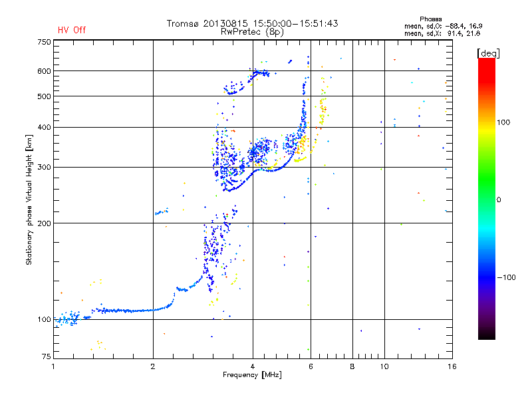This screenshot has height=399, width=532.
Task: Click the colorbar '-100' tick label
Action: point(506,277)
